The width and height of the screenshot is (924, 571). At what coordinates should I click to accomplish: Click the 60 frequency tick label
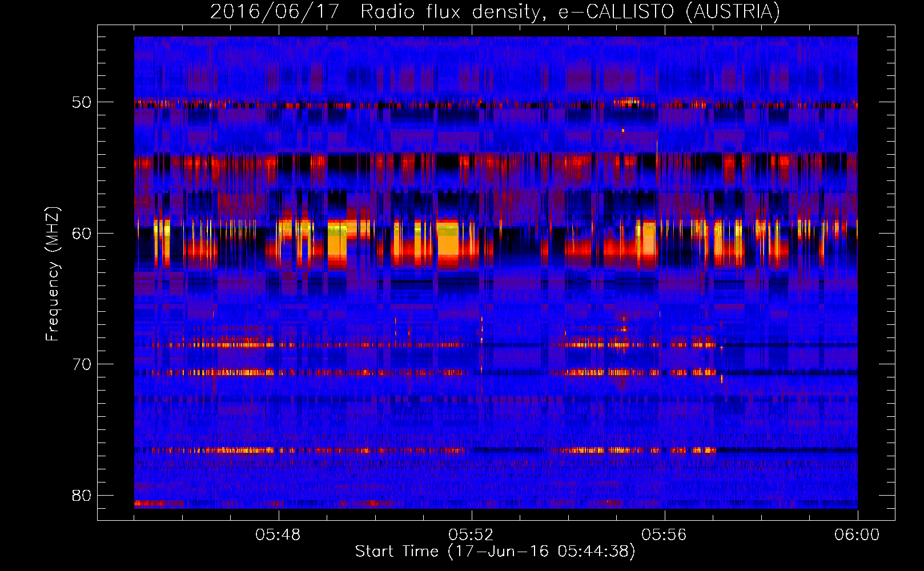pyautogui.click(x=82, y=233)
